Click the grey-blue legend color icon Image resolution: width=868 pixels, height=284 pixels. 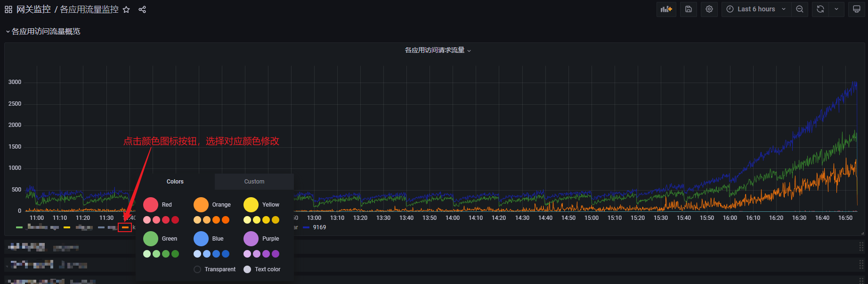tap(101, 227)
